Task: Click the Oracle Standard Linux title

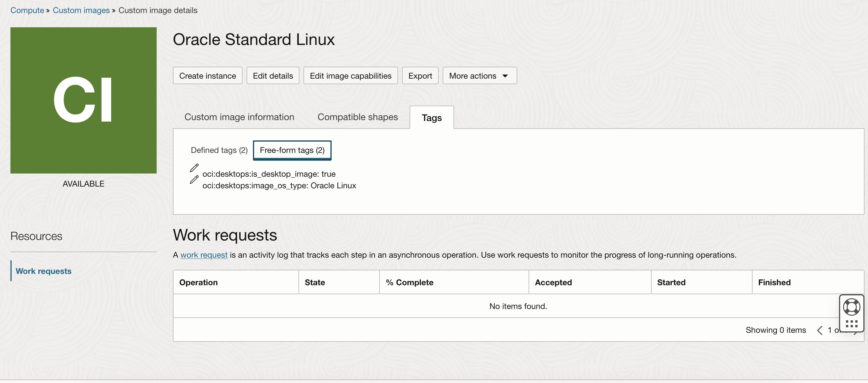Action: click(254, 39)
